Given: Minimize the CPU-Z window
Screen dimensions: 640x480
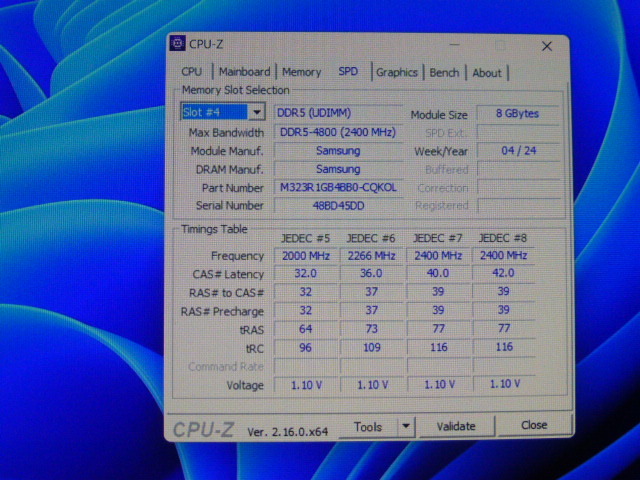Looking at the screenshot, I should point(455,45).
